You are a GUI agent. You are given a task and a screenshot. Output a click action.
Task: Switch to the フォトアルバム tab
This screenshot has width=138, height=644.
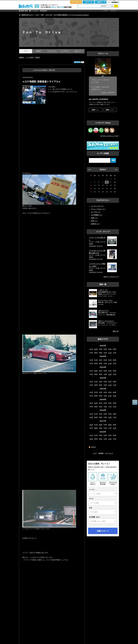(x=52, y=51)
